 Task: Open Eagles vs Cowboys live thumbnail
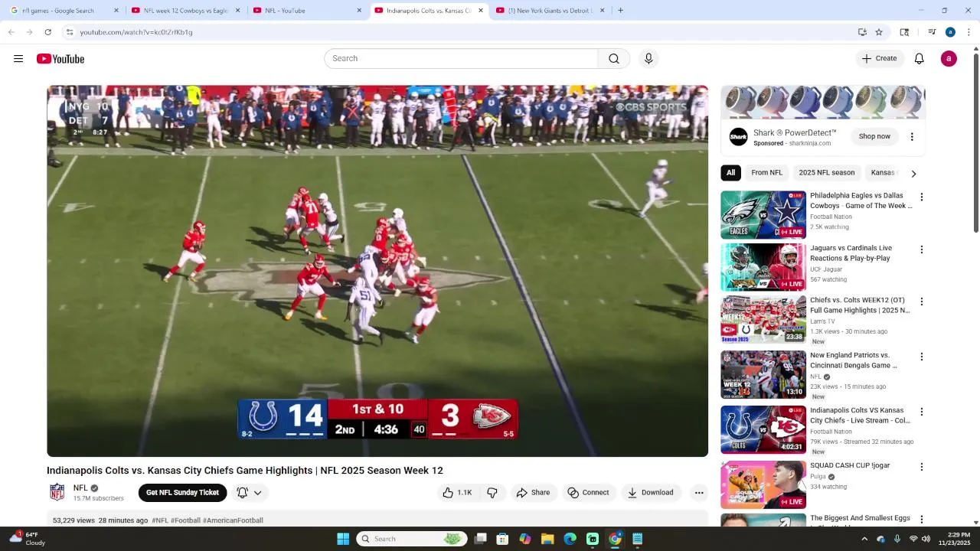[763, 215]
